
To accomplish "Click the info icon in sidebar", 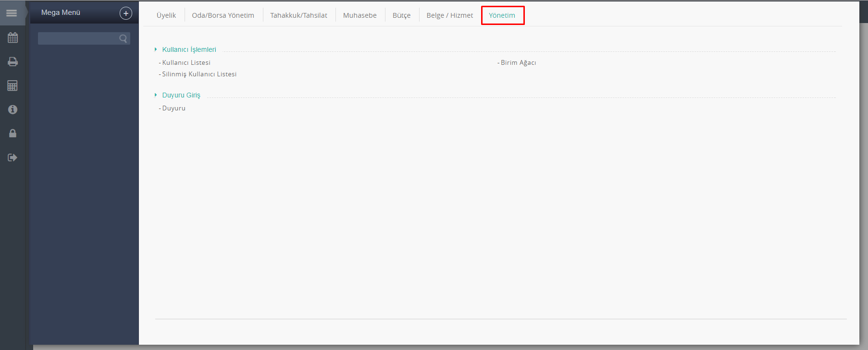I will coord(12,109).
